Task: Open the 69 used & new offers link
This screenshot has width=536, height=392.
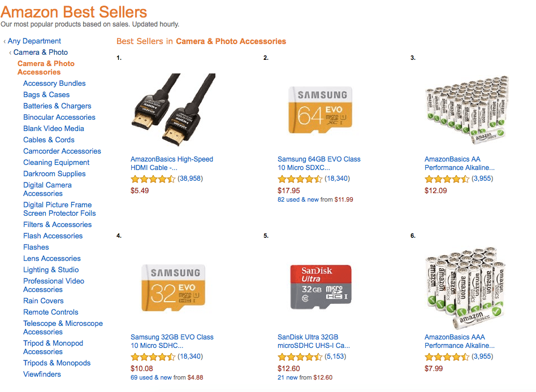Action: (151, 378)
